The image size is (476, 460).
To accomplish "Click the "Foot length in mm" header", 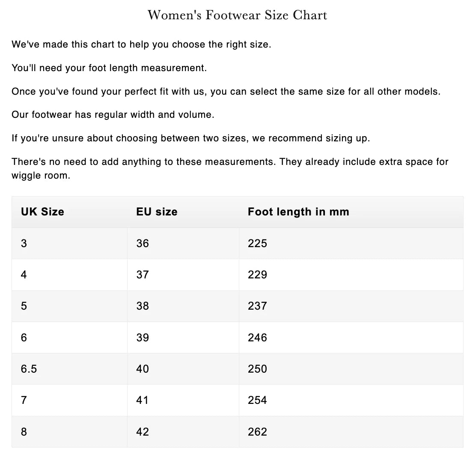I will pyautogui.click(x=298, y=212).
